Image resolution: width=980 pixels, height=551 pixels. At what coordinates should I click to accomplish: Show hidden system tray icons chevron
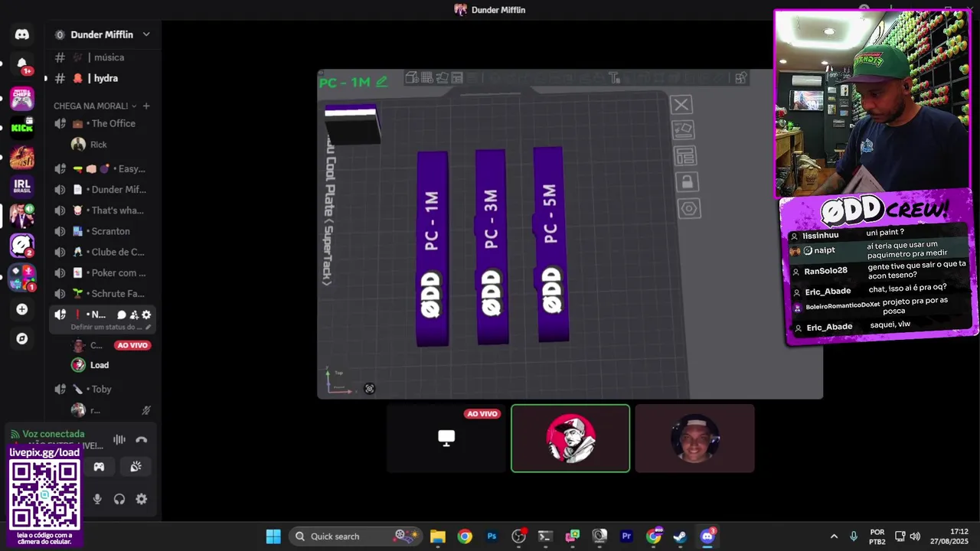point(834,536)
